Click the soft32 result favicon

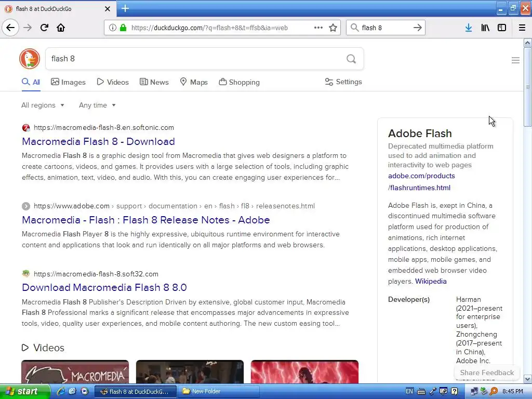click(x=26, y=273)
